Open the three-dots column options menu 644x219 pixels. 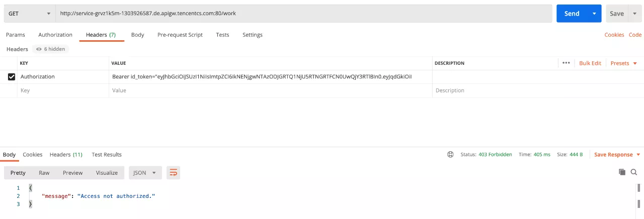tap(566, 63)
